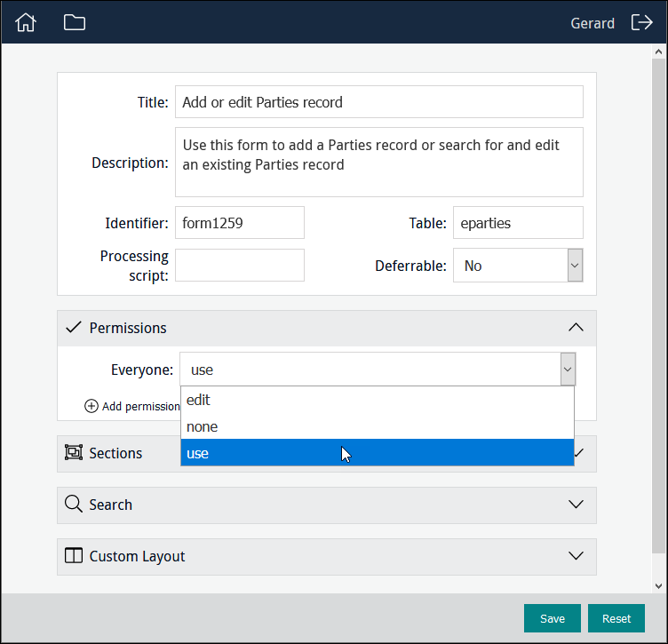Viewport: 668px width, 644px height.
Task: Toggle the Everyone permission dropdown arrow
Action: point(568,370)
